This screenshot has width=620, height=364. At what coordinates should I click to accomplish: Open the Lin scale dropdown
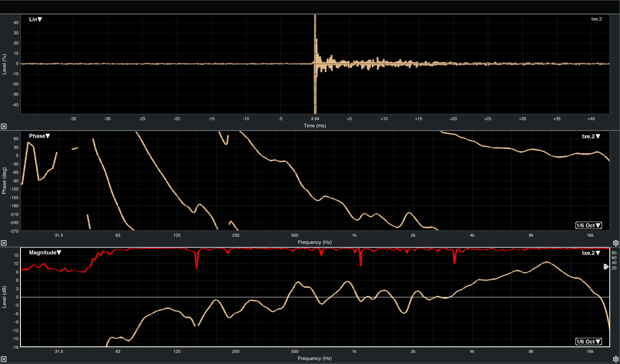[x=36, y=19]
